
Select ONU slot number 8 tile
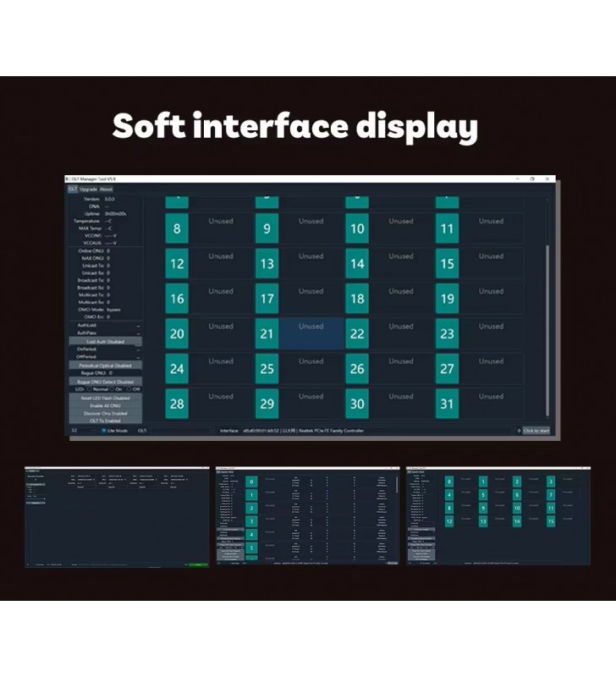click(177, 228)
